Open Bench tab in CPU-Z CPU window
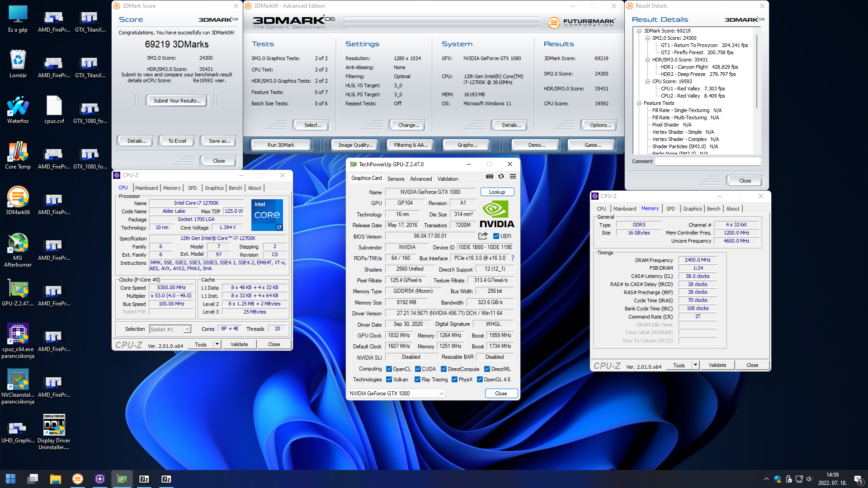The image size is (868, 488). click(235, 188)
